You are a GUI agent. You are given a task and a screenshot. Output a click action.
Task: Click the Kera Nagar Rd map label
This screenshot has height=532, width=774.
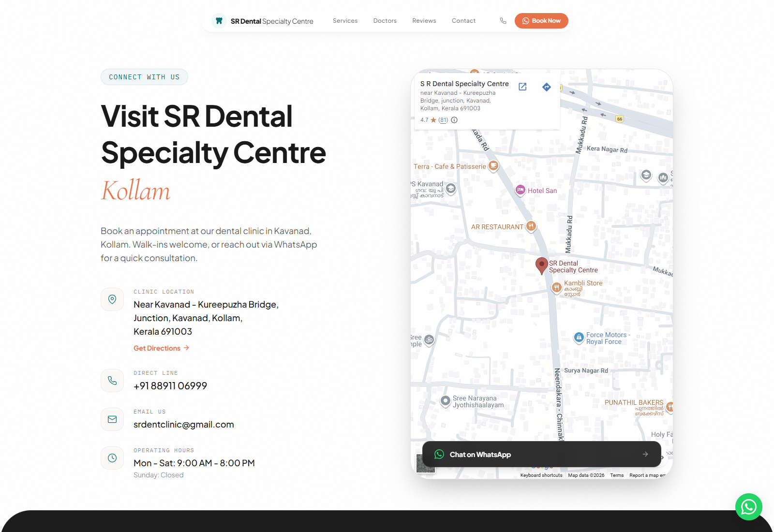tap(607, 149)
